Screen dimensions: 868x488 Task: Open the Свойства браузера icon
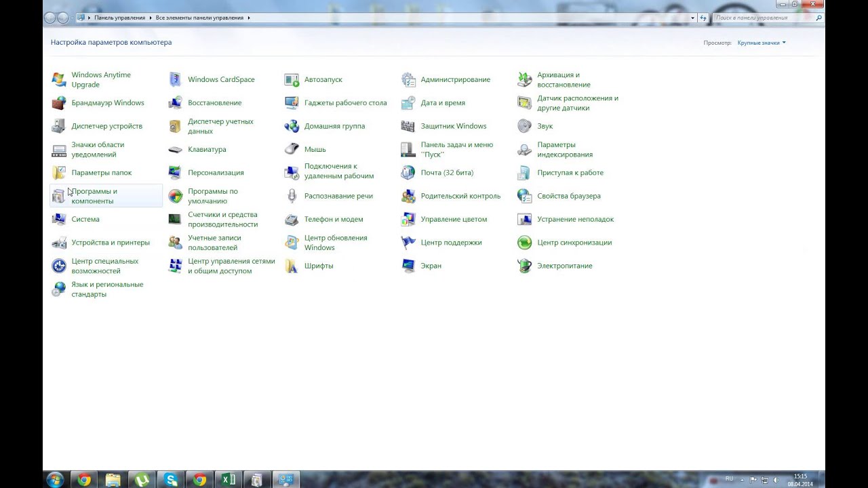tap(524, 196)
